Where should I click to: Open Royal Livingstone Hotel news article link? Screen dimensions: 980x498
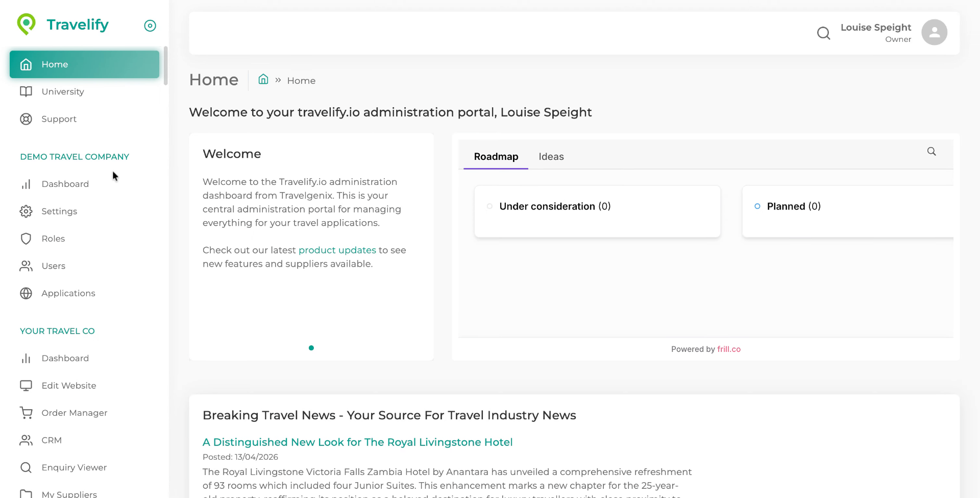(x=357, y=442)
